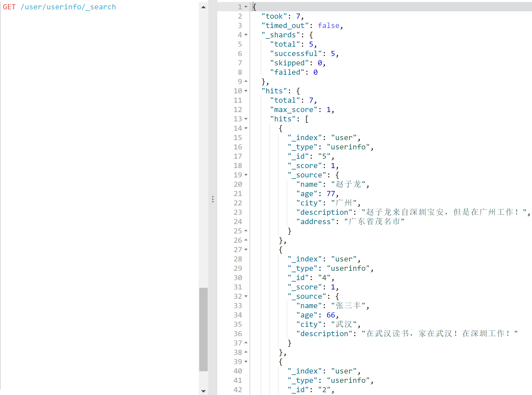This screenshot has width=532, height=395.
Task: Click "_type" key on line 41
Action: point(303,381)
